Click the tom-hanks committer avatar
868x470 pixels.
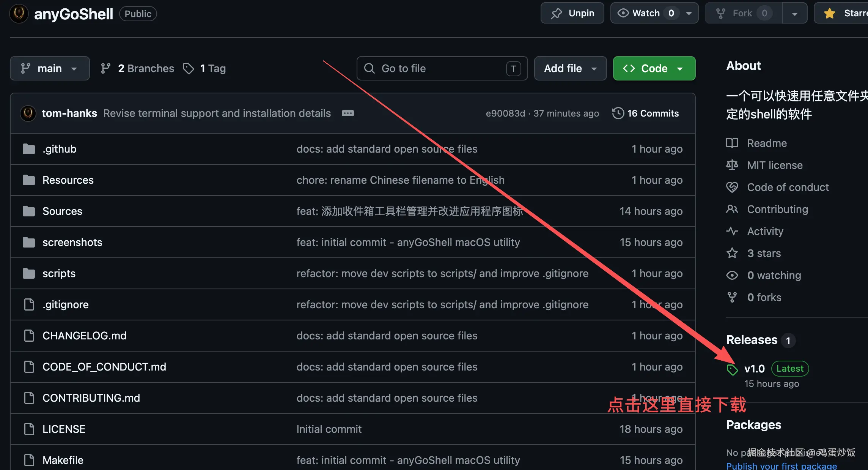coord(28,113)
